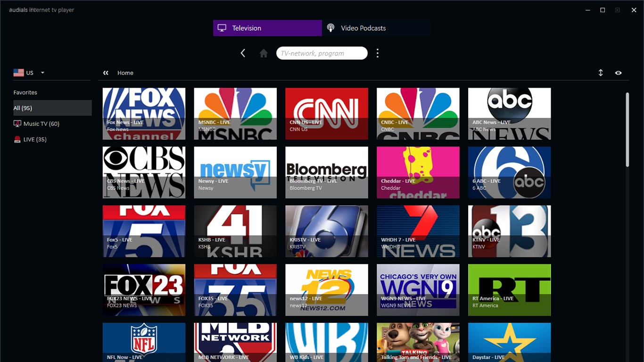Open Bloomberg TV channel tile
The width and height of the screenshot is (644, 362).
click(x=327, y=173)
